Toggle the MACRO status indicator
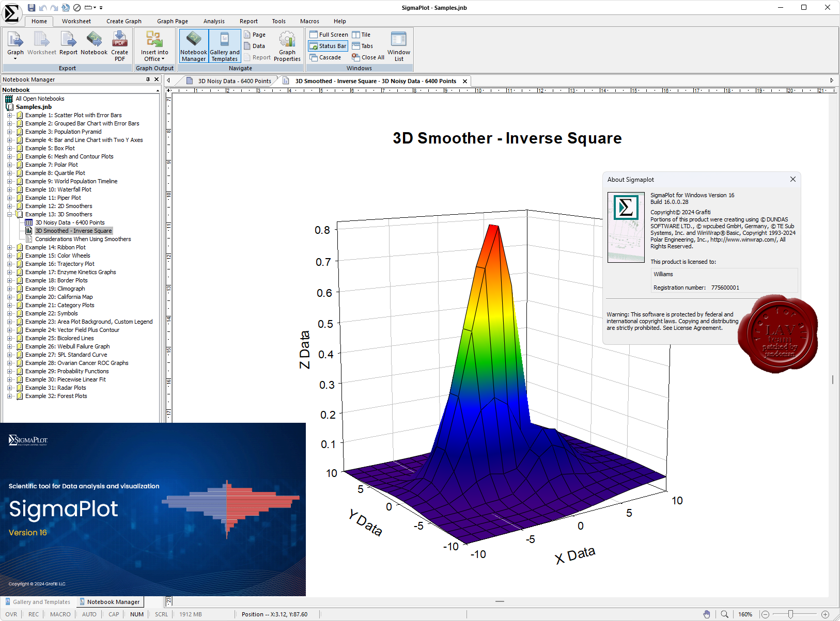 pos(60,614)
